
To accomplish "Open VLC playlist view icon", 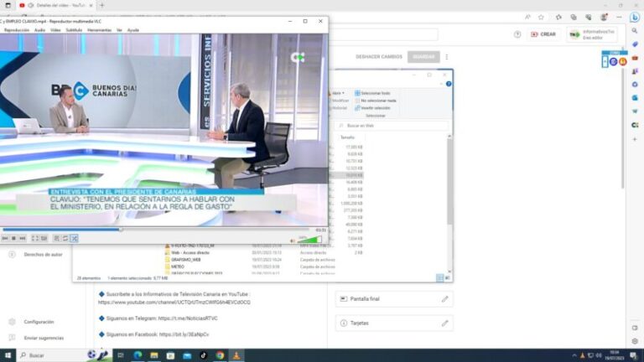I will (x=55, y=239).
